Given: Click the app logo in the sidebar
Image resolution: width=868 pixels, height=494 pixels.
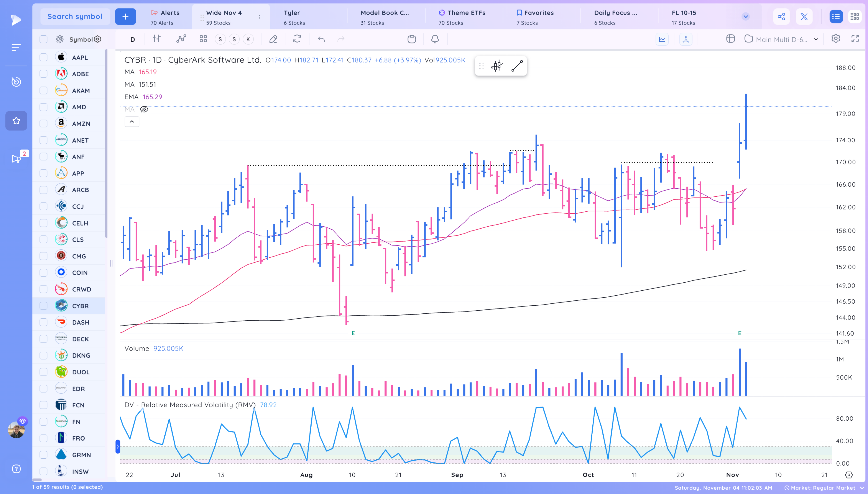Looking at the screenshot, I should [16, 20].
